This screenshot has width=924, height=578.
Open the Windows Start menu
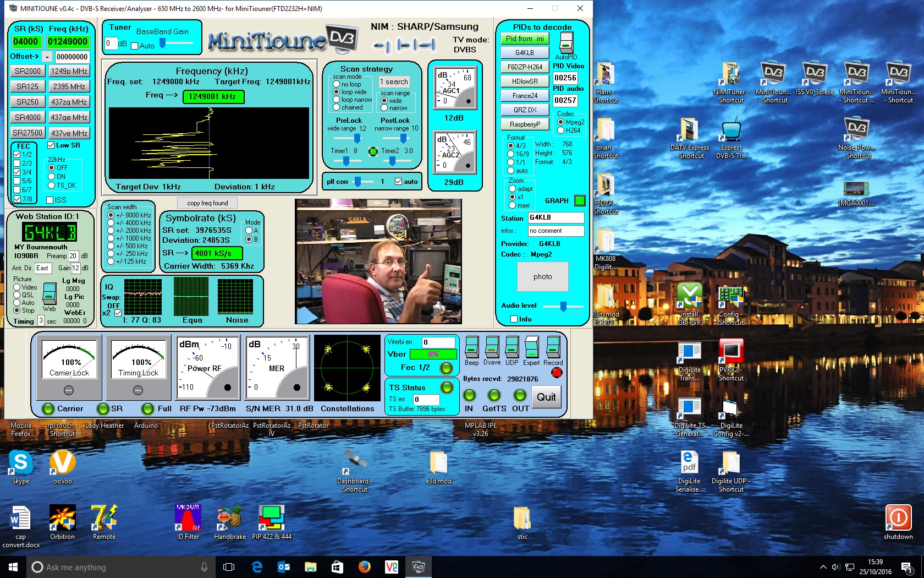coord(13,567)
